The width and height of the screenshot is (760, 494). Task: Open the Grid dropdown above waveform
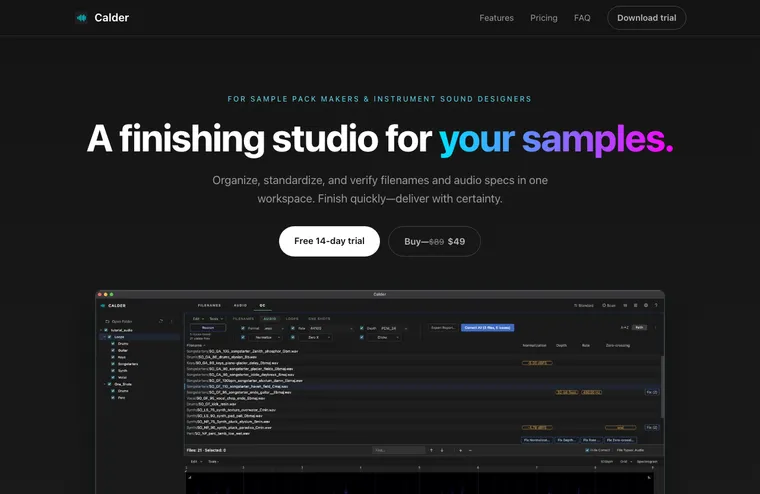coord(626,462)
